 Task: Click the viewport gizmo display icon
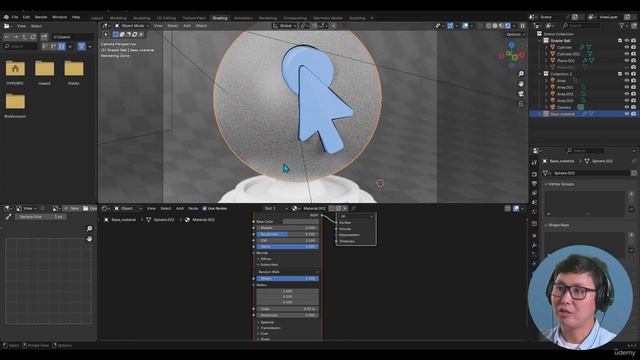coord(450,26)
